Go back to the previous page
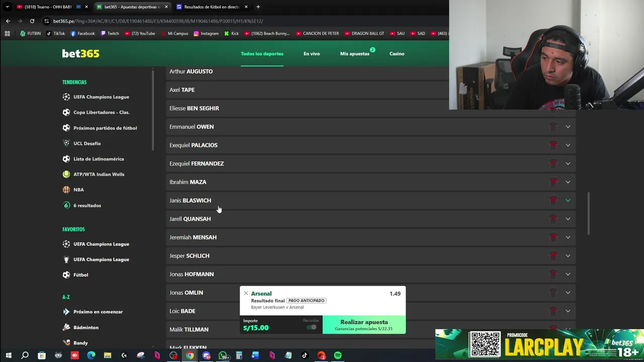 8,21
